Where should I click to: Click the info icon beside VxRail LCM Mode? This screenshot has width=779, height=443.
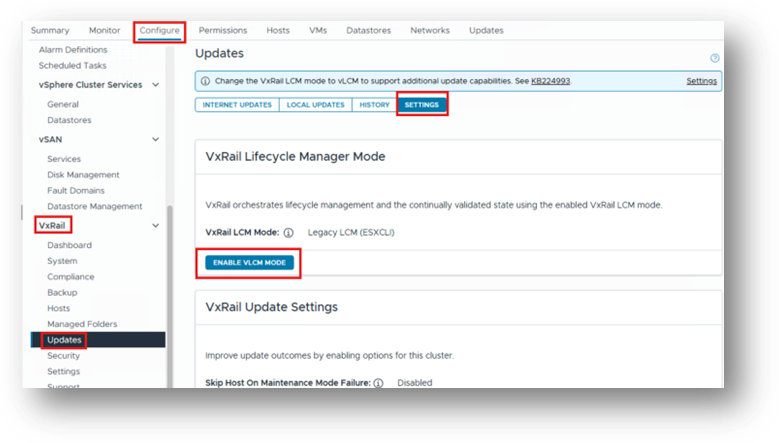288,232
